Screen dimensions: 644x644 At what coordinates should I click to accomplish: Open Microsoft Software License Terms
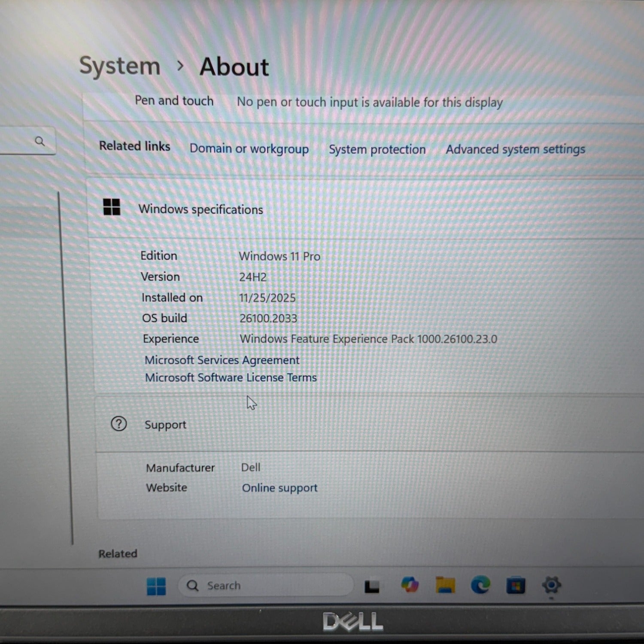[231, 378]
